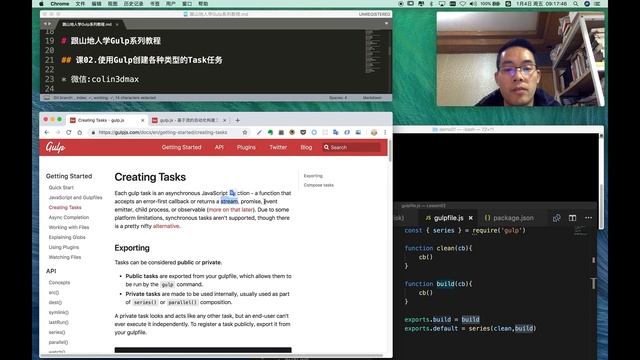Screen dimensions: 640x360
Task: Open the 历史记录 menu
Action: (133, 4)
